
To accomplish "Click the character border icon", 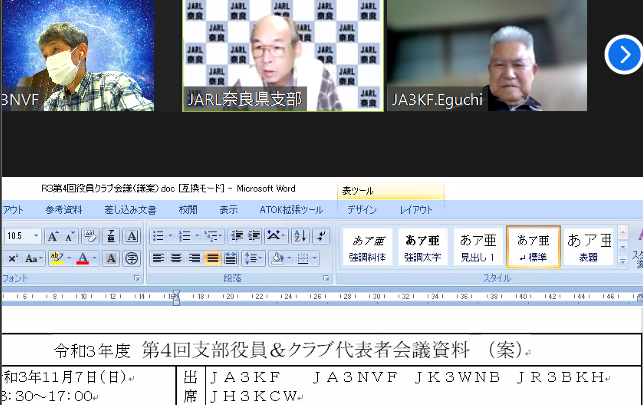I will [131, 236].
